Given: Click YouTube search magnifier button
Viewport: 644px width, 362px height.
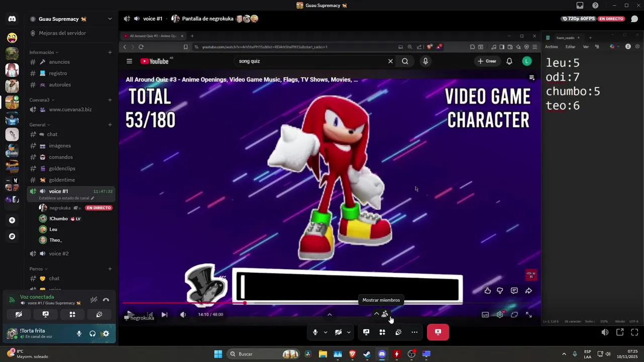Looking at the screenshot, I should click(405, 61).
